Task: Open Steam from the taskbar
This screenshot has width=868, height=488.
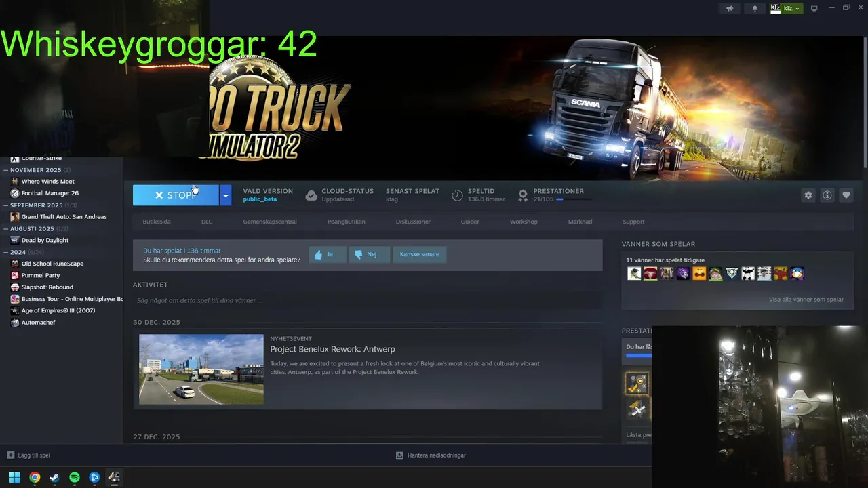Action: coord(54,477)
